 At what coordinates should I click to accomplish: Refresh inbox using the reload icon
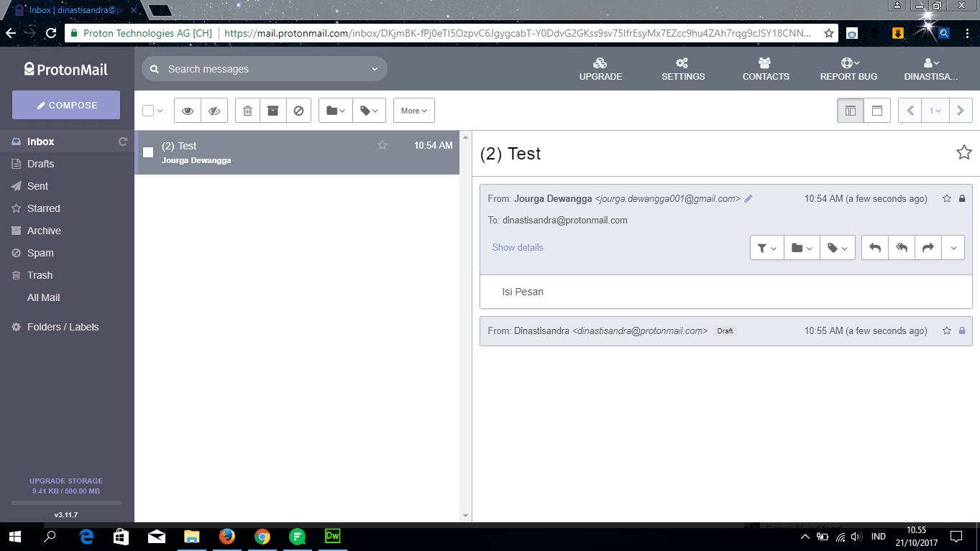click(123, 142)
